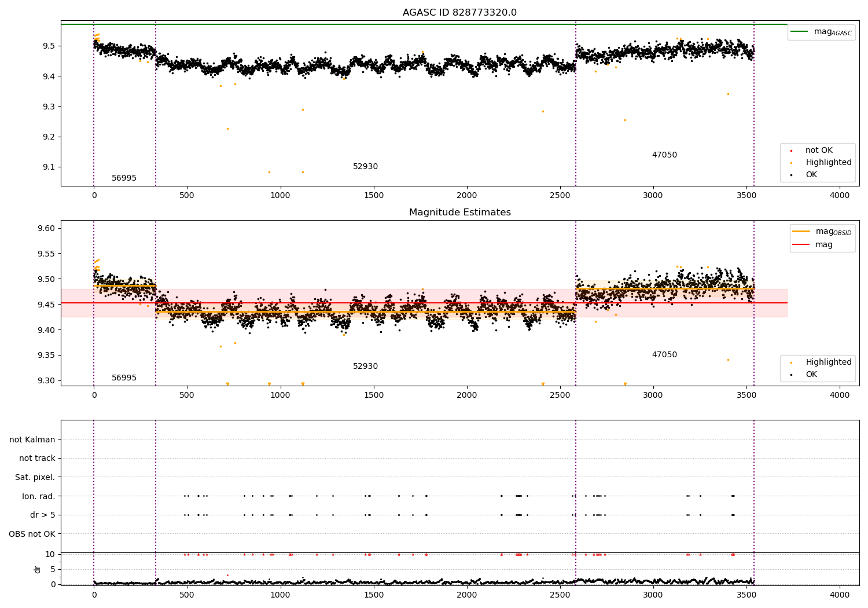The width and height of the screenshot is (868, 608).
Task: Click the red 'mag' legend line
Action: tap(801, 245)
